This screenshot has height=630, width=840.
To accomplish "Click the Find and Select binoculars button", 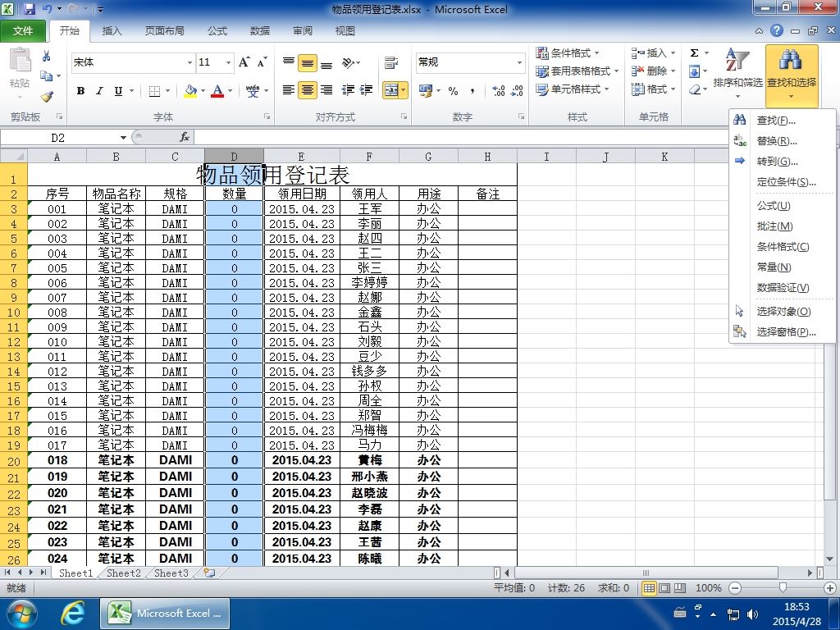I will point(792,75).
